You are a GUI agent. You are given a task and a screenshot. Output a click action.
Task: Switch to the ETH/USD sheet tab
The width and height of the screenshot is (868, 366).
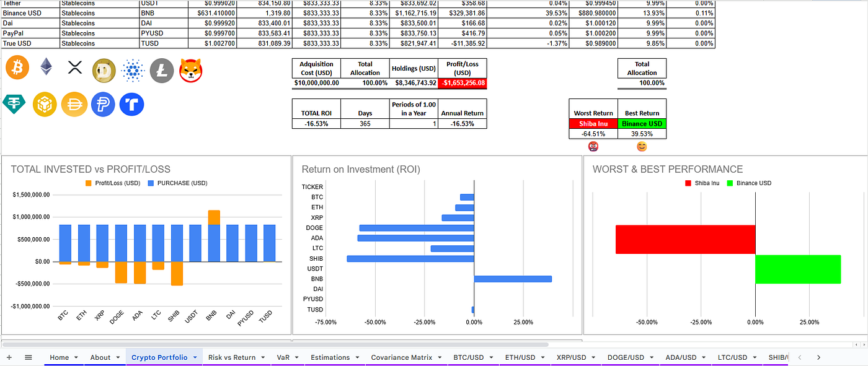click(521, 357)
